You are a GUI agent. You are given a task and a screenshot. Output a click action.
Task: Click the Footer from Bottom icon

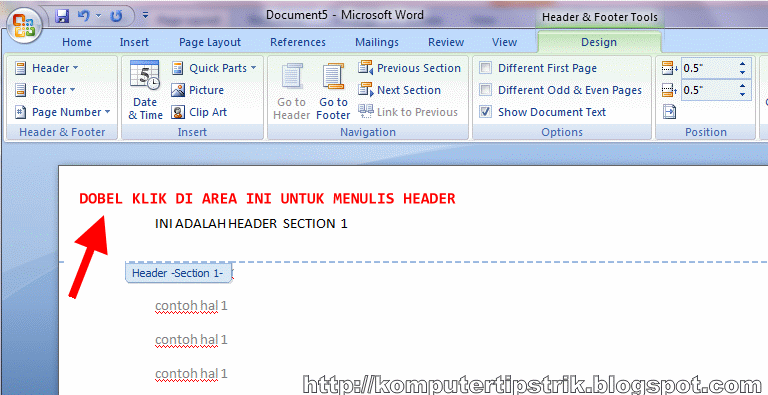pos(670,90)
